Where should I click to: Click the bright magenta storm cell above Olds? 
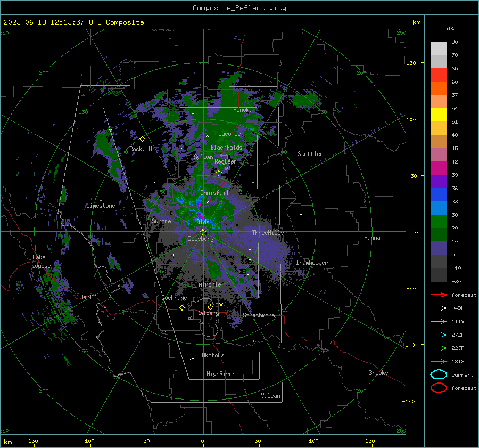pos(199,215)
